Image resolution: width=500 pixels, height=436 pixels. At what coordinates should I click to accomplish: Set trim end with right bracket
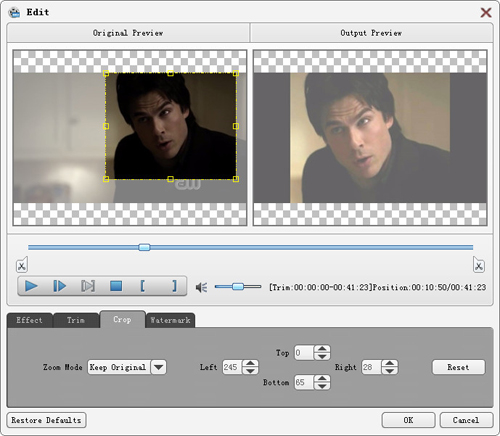point(174,286)
